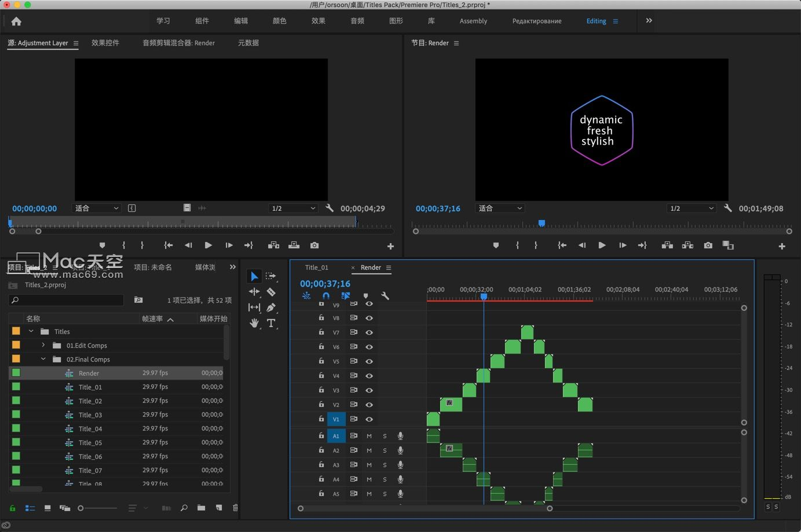Select the Razor tool in the tools panel
The image size is (801, 532).
[271, 292]
